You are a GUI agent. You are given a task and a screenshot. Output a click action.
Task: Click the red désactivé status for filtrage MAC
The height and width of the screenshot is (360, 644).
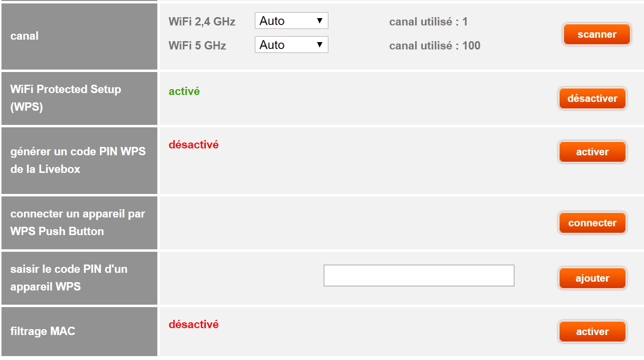pyautogui.click(x=194, y=324)
